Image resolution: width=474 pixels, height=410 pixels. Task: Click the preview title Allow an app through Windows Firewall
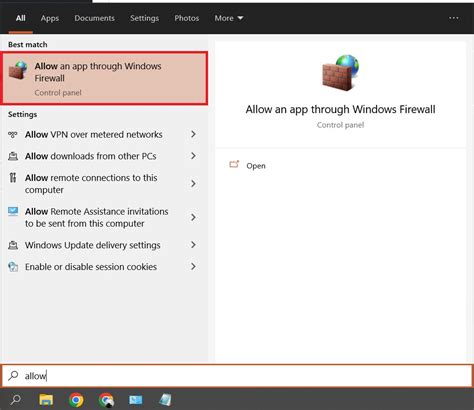(340, 109)
